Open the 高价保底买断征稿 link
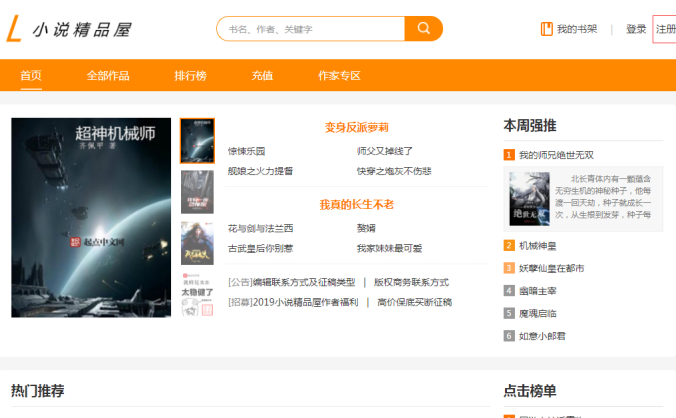This screenshot has width=676, height=418. 414,302
